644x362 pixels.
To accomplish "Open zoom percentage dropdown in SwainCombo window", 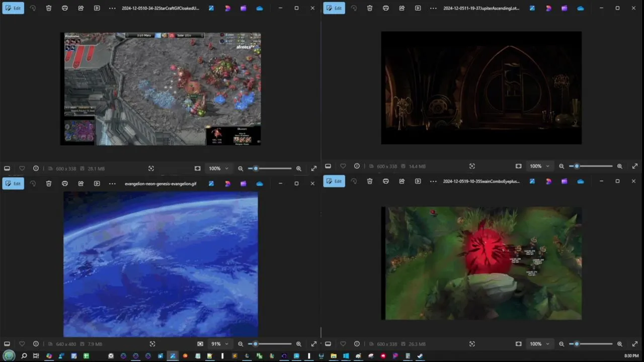I will point(540,344).
